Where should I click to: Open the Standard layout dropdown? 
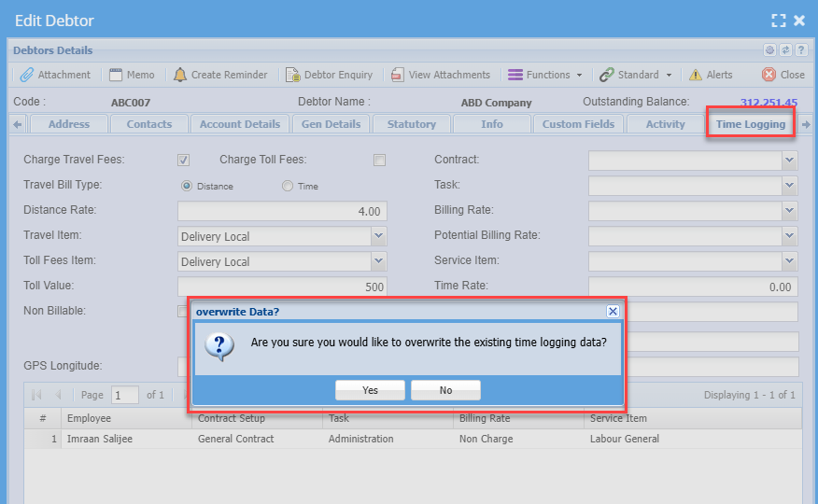[635, 75]
